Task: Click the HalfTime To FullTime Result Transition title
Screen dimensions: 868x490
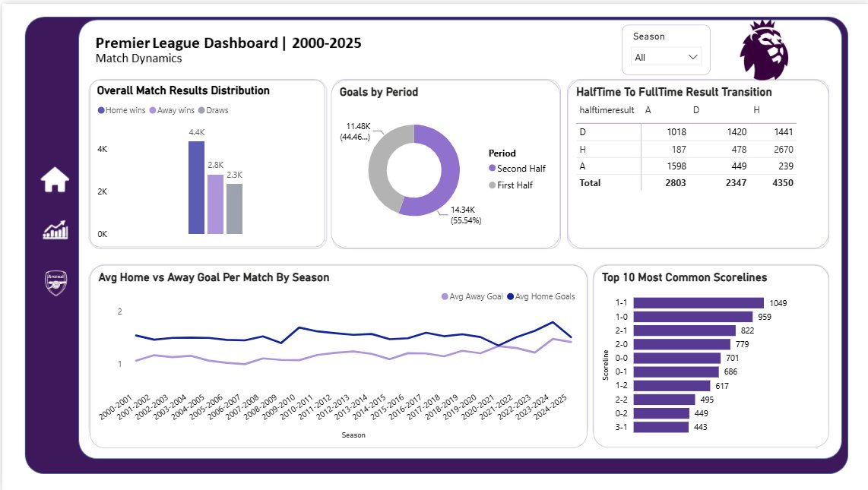Action: (x=673, y=93)
